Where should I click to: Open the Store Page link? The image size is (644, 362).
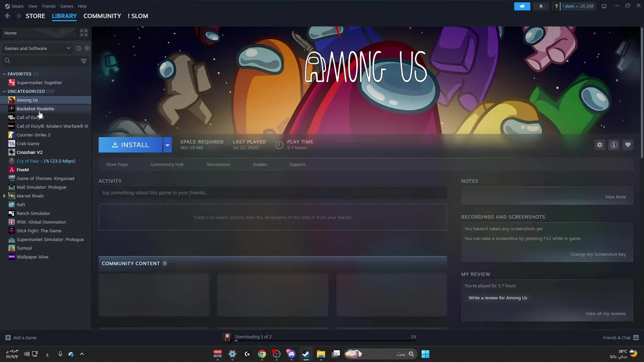pos(117,164)
